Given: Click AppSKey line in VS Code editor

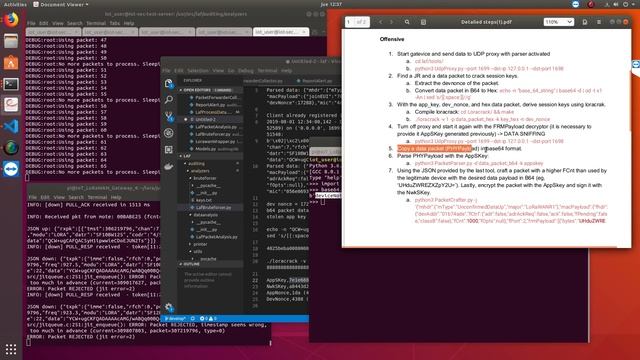Looking at the screenshot, I should point(287,280).
